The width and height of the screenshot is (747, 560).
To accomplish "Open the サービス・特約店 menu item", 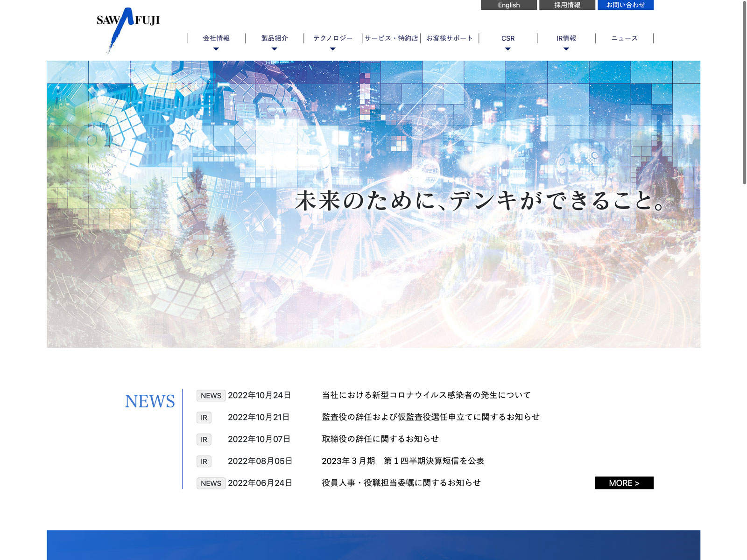I will 391,38.
